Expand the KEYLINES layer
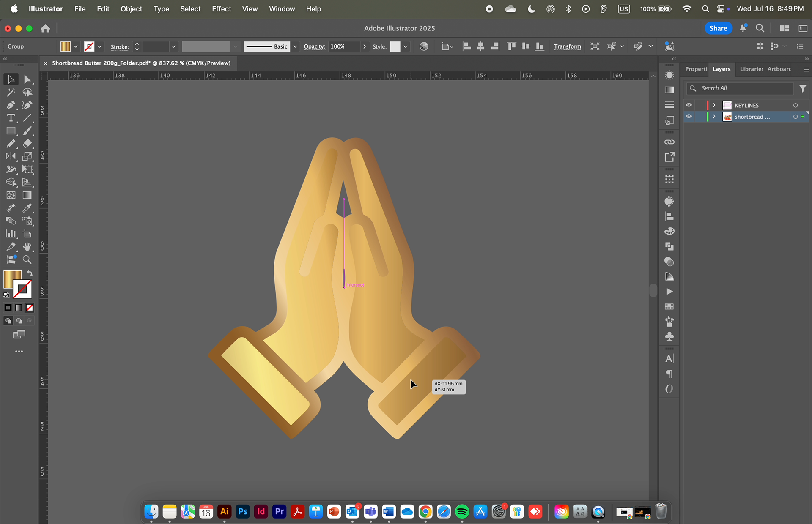The width and height of the screenshot is (812, 524). click(714, 105)
